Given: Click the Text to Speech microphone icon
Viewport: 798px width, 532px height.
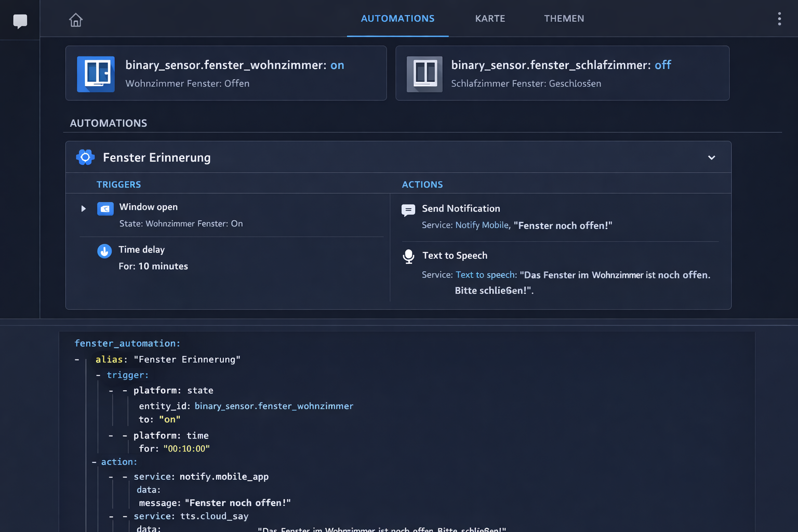Looking at the screenshot, I should (x=408, y=256).
